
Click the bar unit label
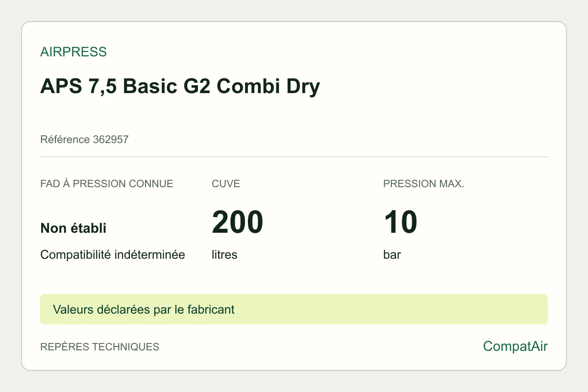click(x=392, y=255)
